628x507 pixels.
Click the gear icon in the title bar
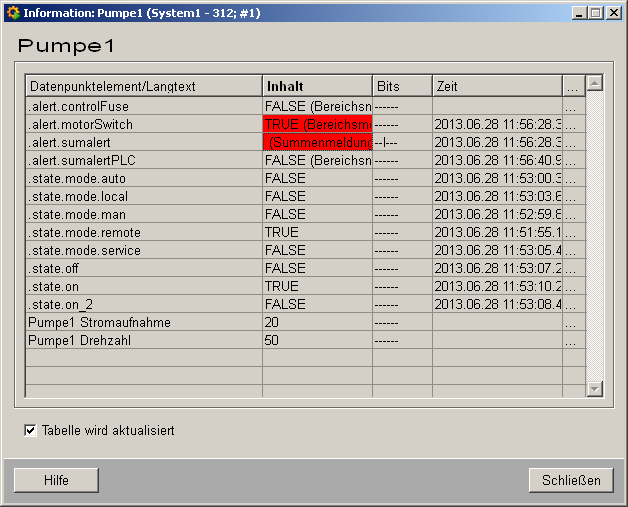coord(13,13)
